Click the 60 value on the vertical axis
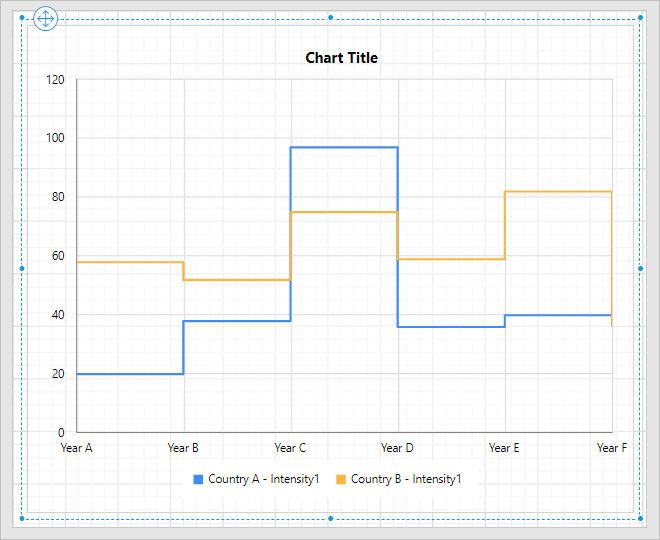This screenshot has height=540, width=660. tap(58, 255)
